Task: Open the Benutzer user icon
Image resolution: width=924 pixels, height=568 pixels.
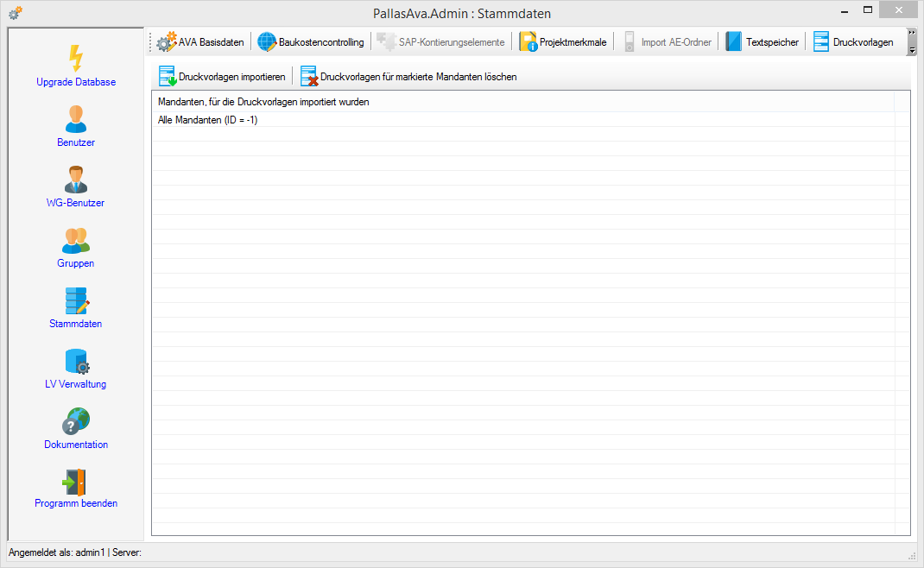Action: pos(76,119)
